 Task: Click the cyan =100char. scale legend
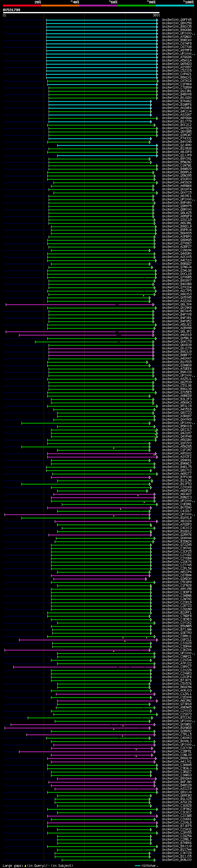pyautogui.click(x=147, y=865)
